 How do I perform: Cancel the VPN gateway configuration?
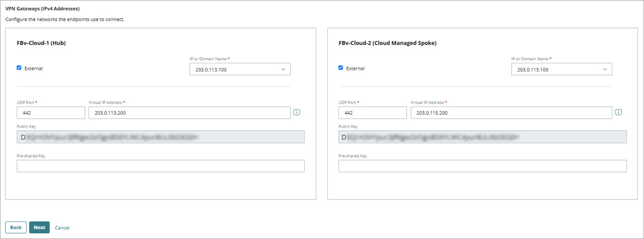pos(62,228)
